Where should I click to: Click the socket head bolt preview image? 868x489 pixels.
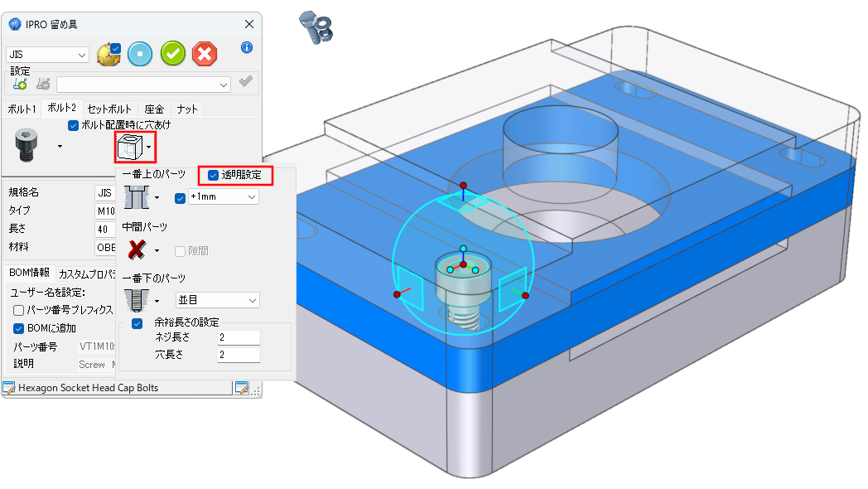click(26, 145)
